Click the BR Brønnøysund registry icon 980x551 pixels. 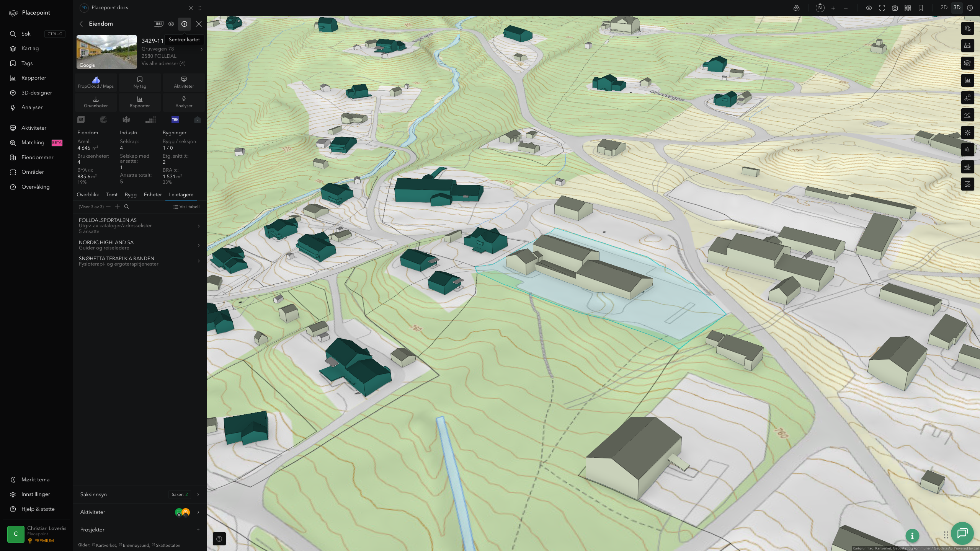(81, 120)
